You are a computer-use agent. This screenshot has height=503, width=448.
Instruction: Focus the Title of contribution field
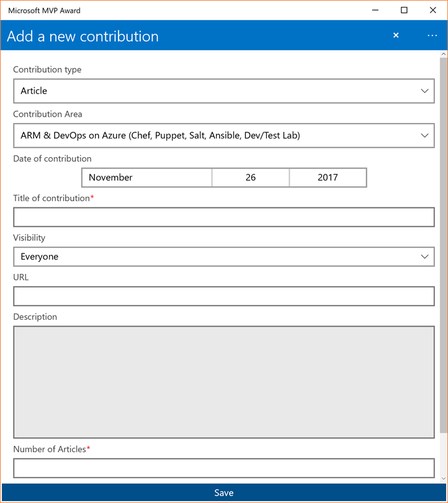tap(223, 217)
